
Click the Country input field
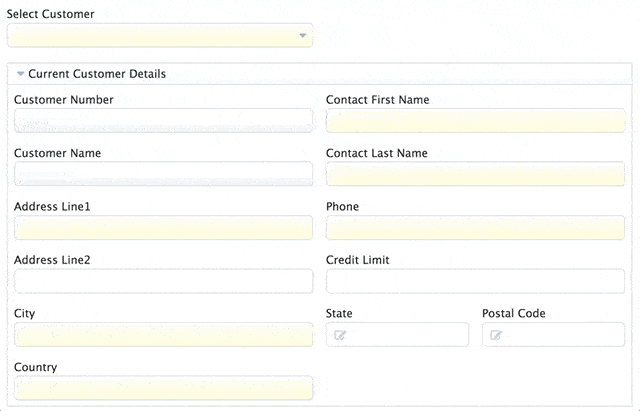point(163,388)
